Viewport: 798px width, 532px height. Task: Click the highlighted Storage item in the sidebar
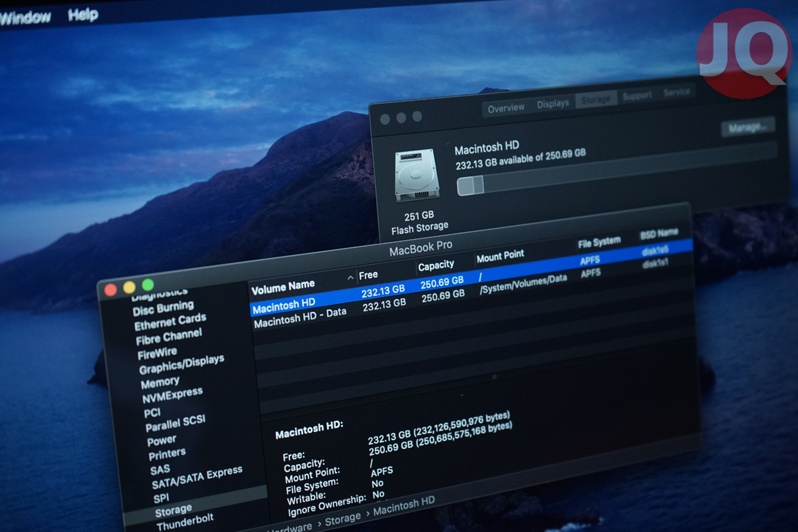point(174,511)
